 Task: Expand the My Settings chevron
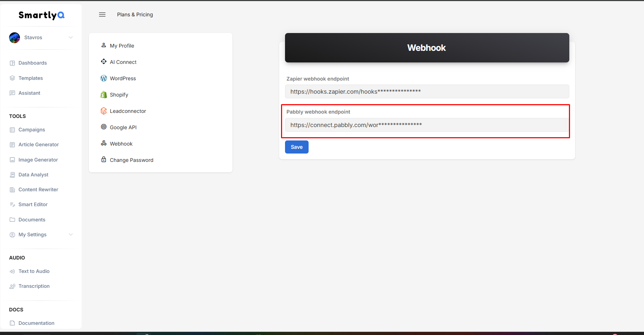(71, 234)
